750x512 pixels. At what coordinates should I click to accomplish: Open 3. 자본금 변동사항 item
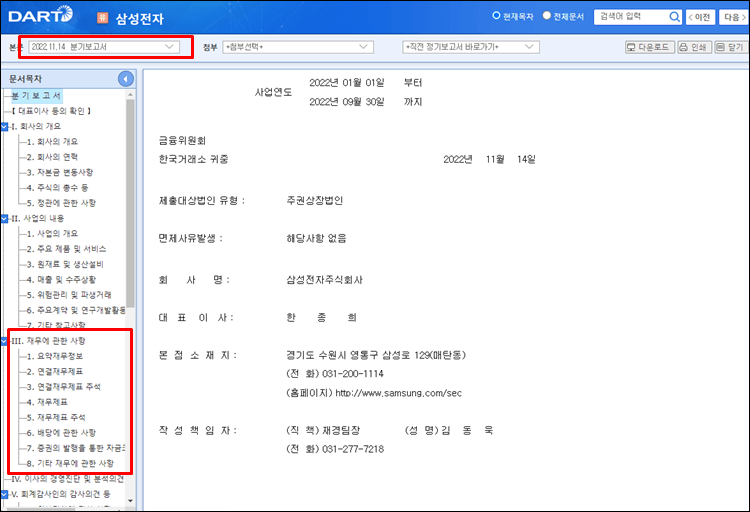tap(60, 172)
